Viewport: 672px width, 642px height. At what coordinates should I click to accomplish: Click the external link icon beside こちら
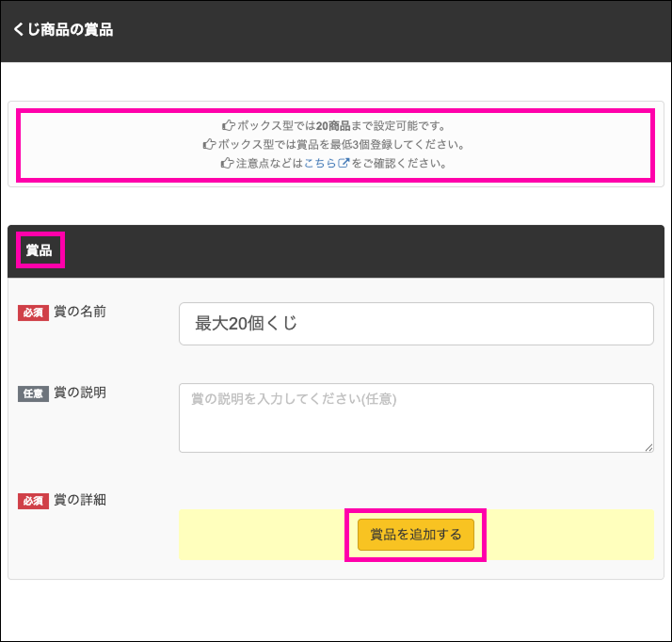click(x=344, y=163)
